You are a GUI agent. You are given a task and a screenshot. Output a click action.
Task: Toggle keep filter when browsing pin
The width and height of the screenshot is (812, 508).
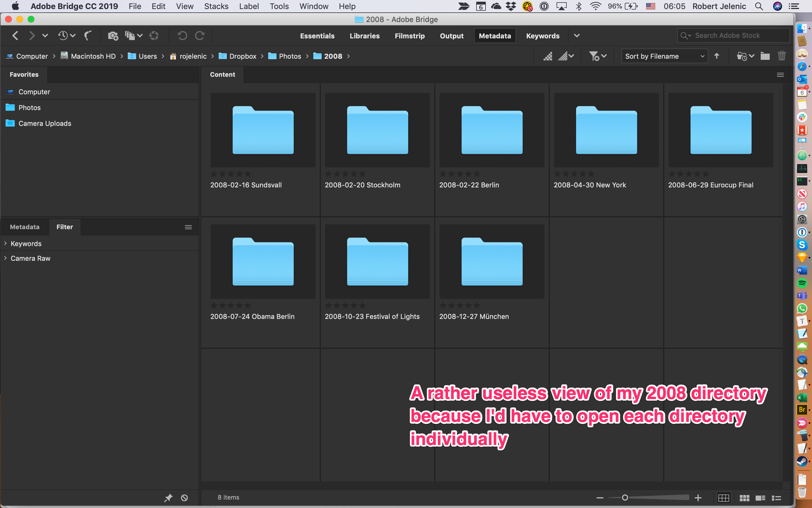point(168,498)
